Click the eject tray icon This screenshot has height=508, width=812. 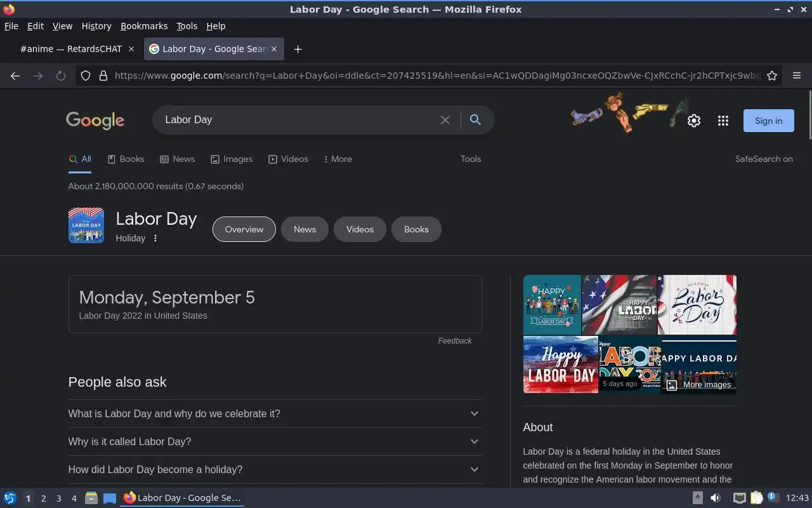point(697,498)
